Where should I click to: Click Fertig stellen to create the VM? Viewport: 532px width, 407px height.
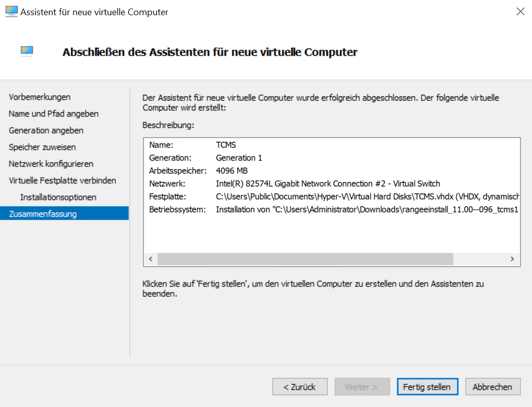[427, 387]
